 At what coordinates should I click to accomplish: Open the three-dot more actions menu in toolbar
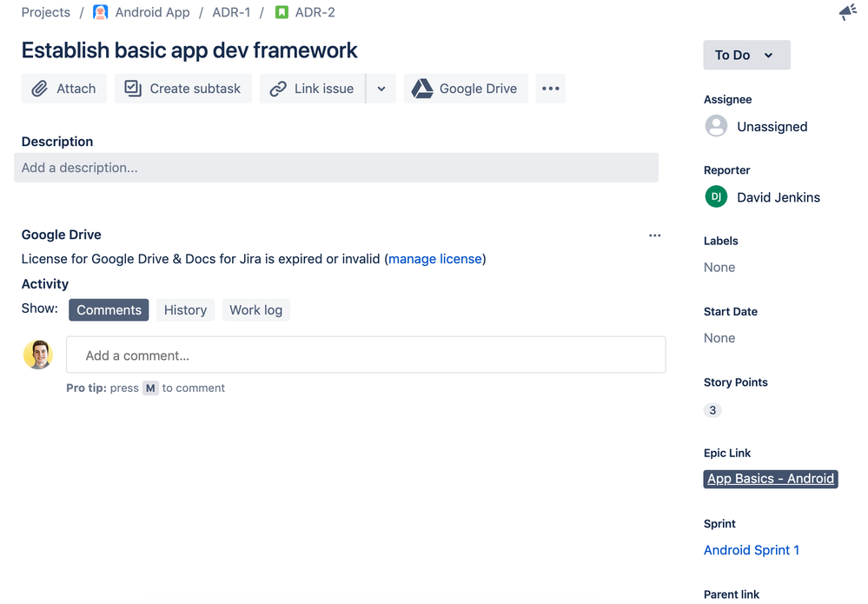click(550, 89)
